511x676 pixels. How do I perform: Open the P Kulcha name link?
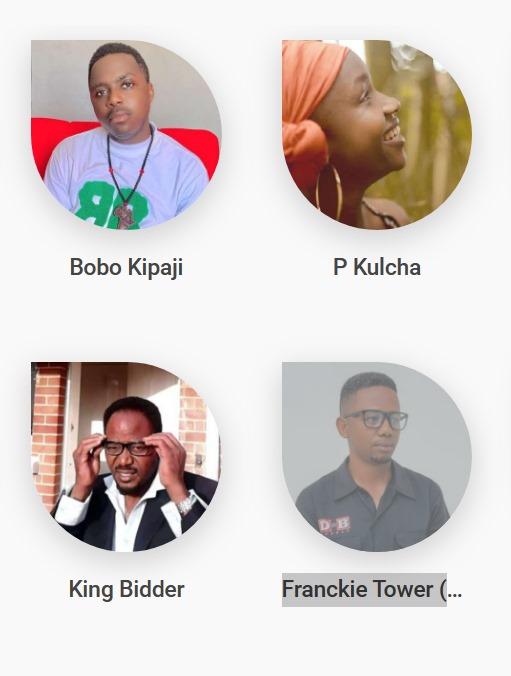(x=377, y=267)
